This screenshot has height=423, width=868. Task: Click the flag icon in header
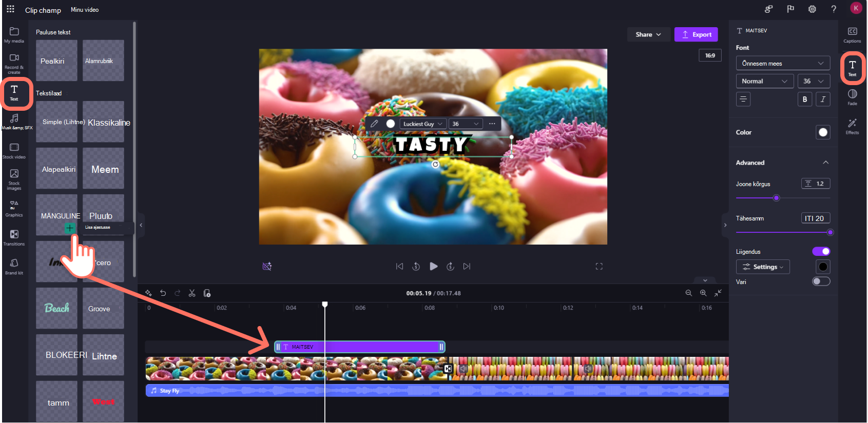(x=790, y=9)
